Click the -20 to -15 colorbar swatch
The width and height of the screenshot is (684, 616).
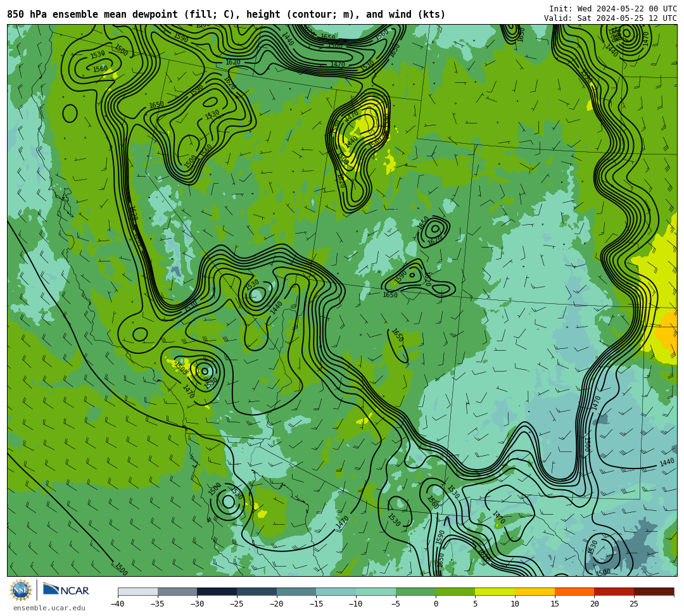(296, 591)
